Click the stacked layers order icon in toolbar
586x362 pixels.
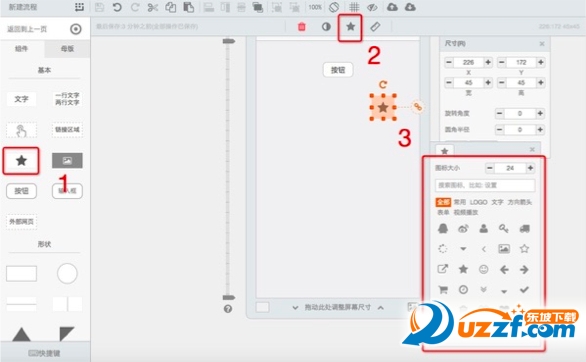pos(257,7)
